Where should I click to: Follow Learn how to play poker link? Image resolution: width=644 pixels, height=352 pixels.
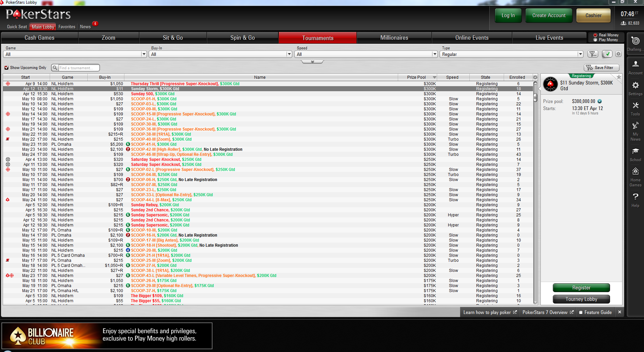[490, 312]
